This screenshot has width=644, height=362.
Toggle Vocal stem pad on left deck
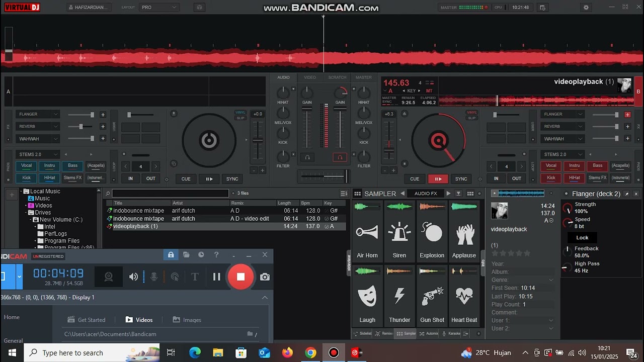coord(26,165)
